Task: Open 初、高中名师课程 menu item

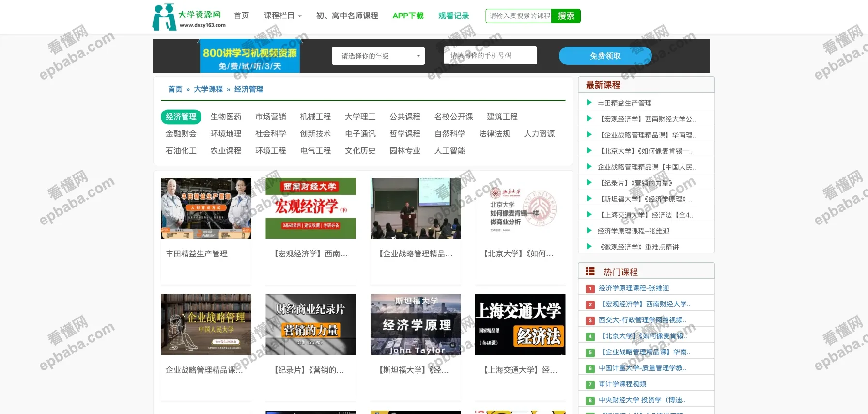Action: pyautogui.click(x=347, y=16)
